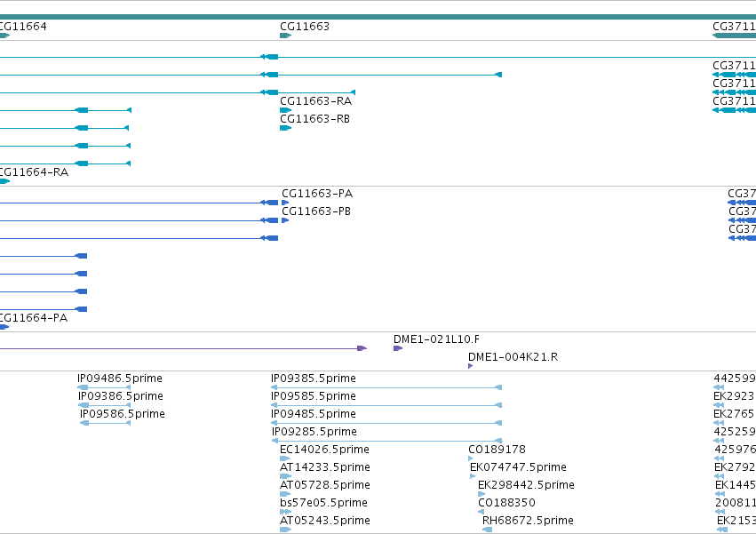Click the IP09386.5prime EST feature glyph
The image size is (756, 534).
[x=104, y=405]
